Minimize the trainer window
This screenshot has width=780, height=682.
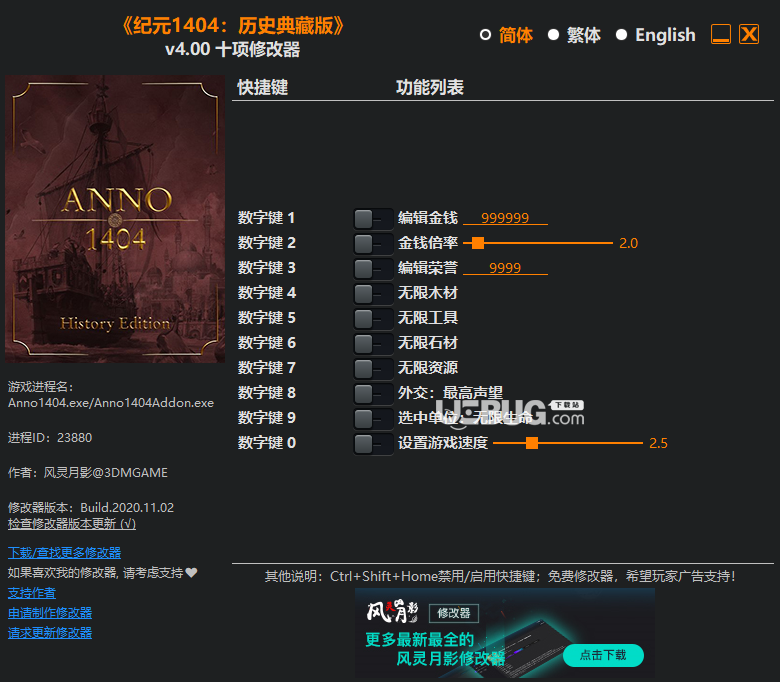[x=721, y=34]
